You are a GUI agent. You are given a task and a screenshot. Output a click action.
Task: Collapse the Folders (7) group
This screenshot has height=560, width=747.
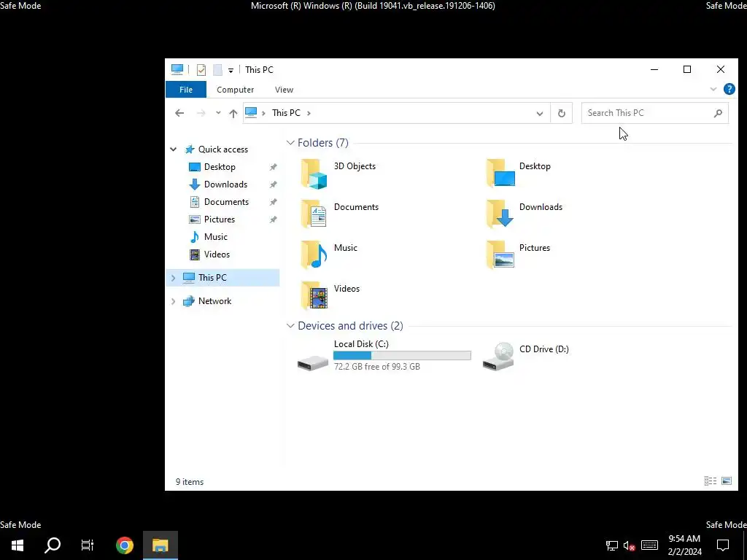(x=290, y=143)
